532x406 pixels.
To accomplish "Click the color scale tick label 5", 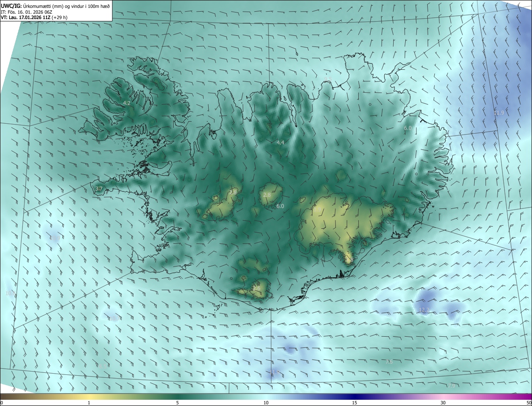I will [177, 403].
